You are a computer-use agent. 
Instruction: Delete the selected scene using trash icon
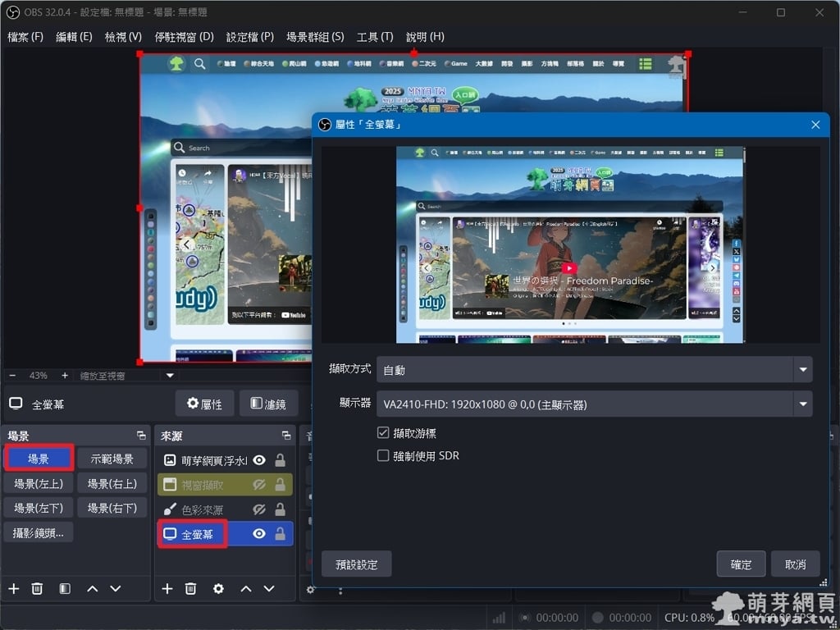(37, 589)
